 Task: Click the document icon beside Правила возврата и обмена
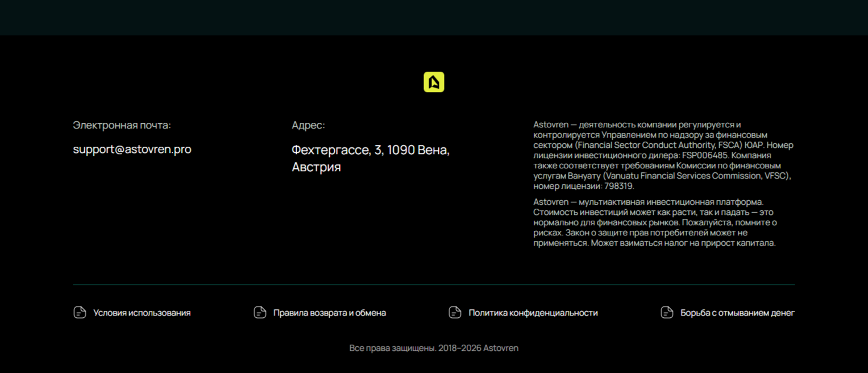pos(260,313)
